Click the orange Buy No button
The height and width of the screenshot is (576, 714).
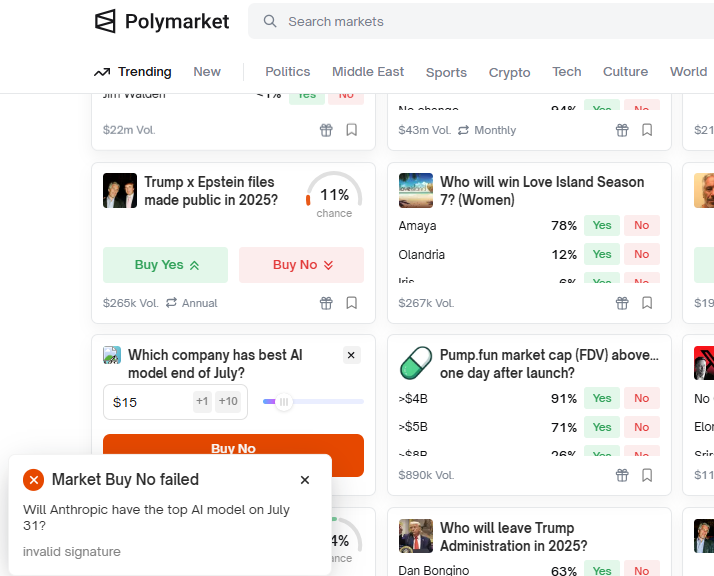click(x=233, y=448)
